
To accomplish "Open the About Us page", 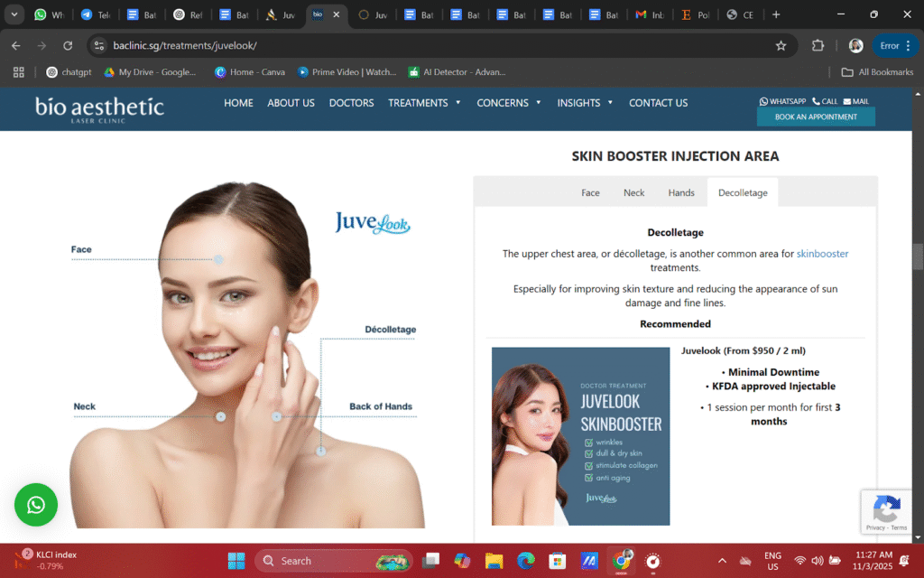I will coord(291,103).
